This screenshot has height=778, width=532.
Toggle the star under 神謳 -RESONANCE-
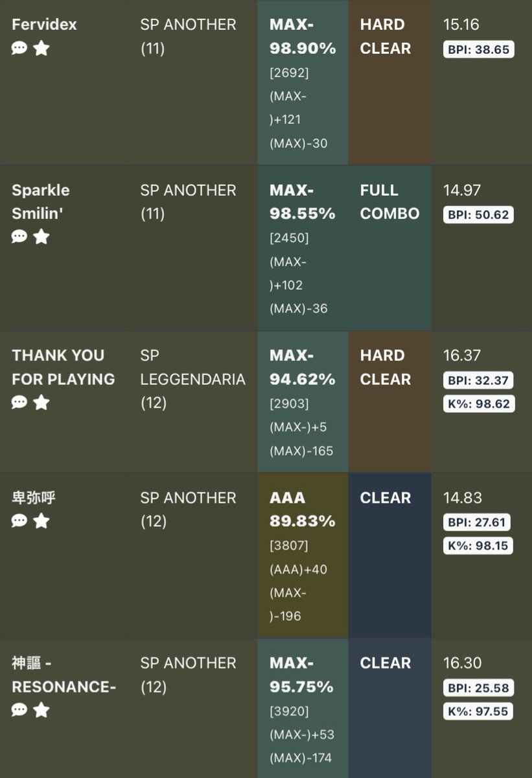click(41, 711)
